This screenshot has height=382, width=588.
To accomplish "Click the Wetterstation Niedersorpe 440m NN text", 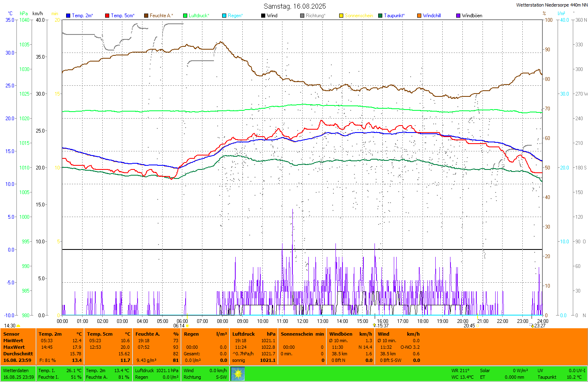I will click(551, 5).
